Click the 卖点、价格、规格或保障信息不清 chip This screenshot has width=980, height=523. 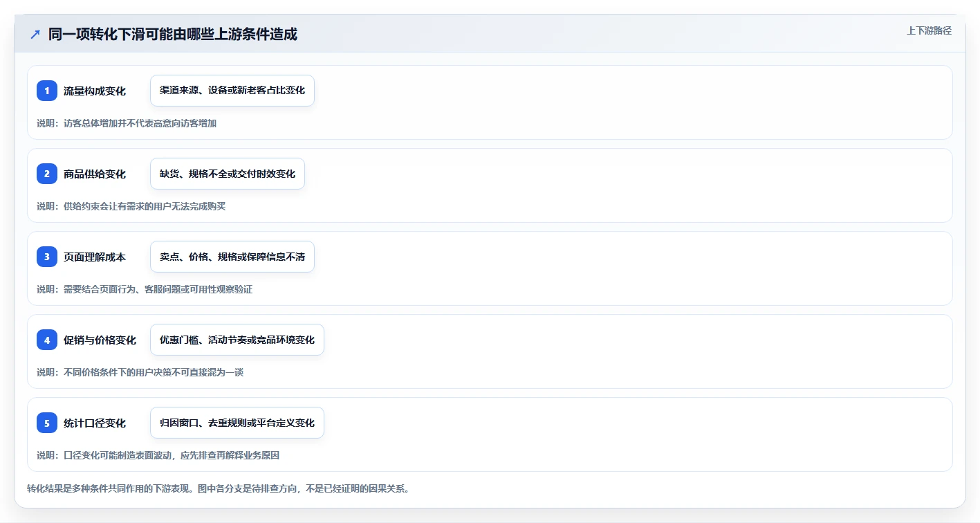point(232,257)
